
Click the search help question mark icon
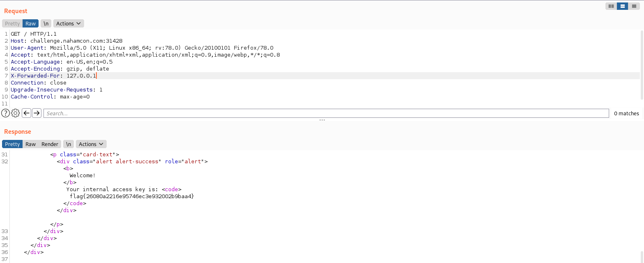(5, 113)
